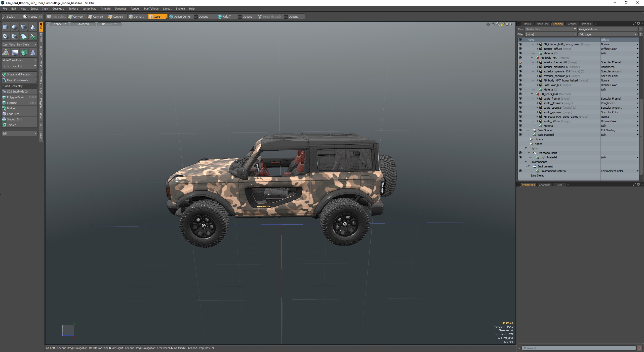
Task: Select the Torus primitive tool
Action: [x=5, y=36]
